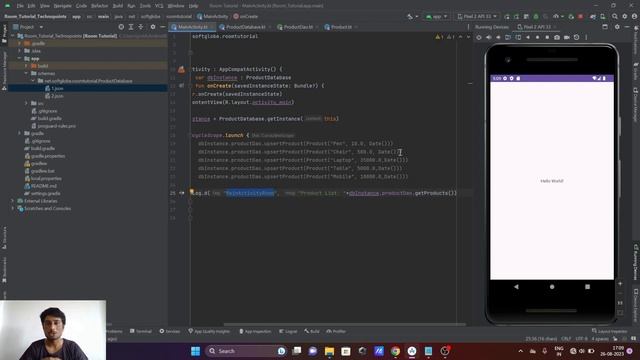Hide the Project panel with minus icon

tap(162, 27)
